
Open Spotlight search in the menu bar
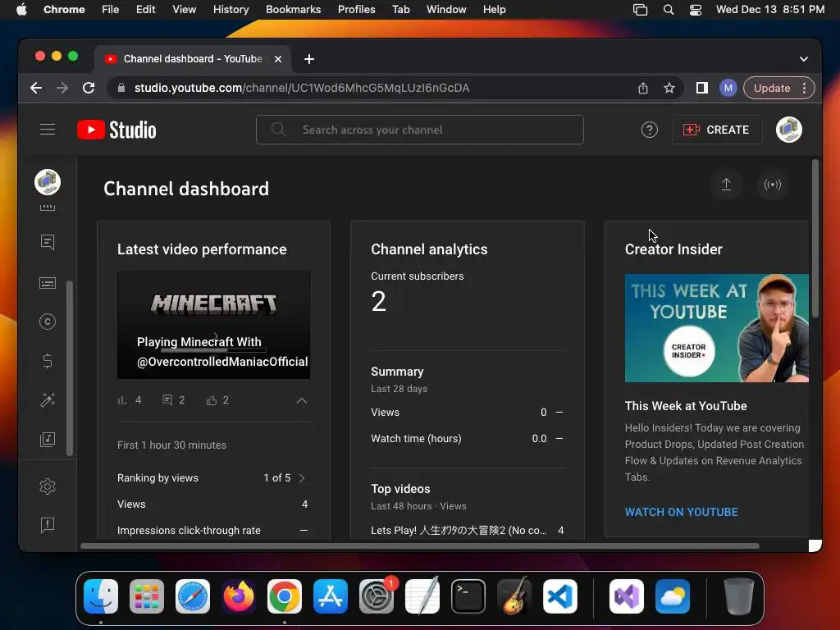[668, 10]
